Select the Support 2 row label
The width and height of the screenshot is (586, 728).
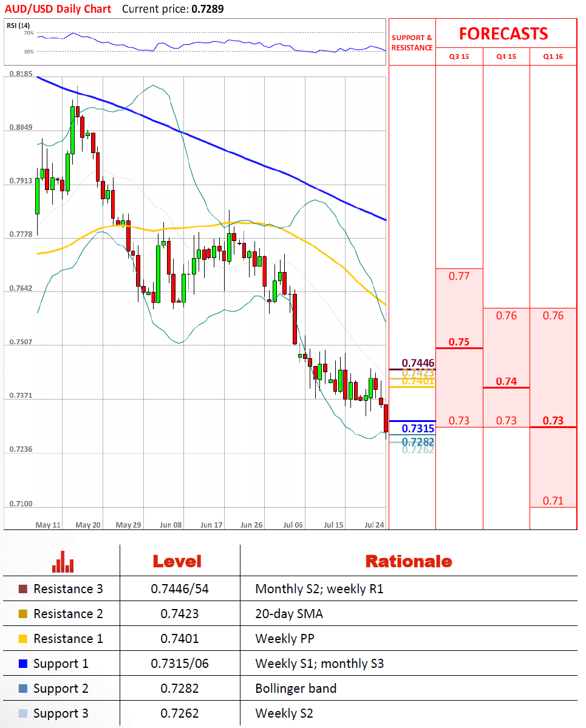[61, 689]
